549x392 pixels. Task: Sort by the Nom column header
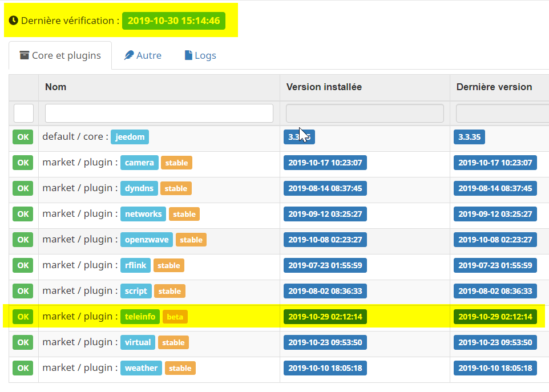pos(56,87)
